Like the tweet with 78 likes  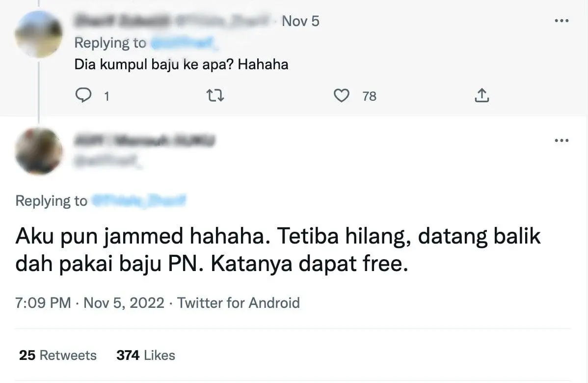(x=341, y=96)
